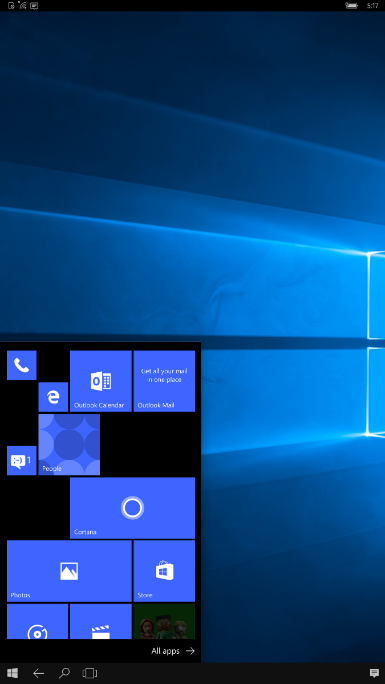Open the Outlook Mail tile
This screenshot has width=385, height=684.
(164, 381)
